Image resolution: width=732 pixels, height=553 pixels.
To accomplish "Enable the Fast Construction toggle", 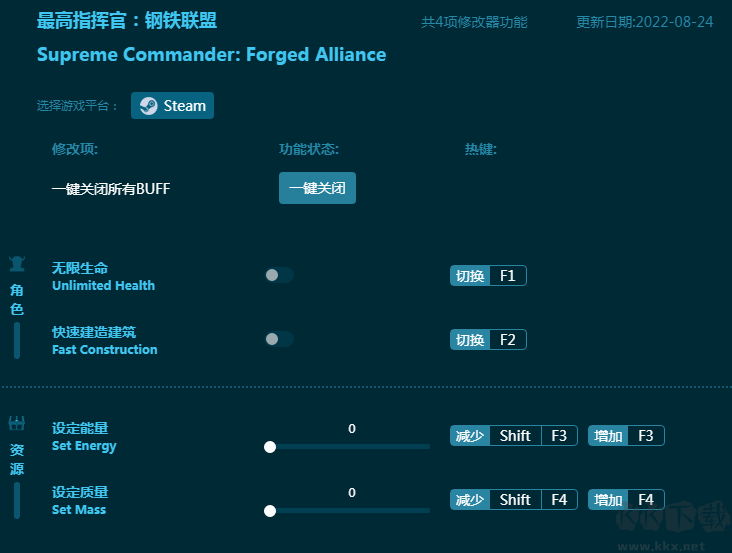I will pyautogui.click(x=278, y=339).
